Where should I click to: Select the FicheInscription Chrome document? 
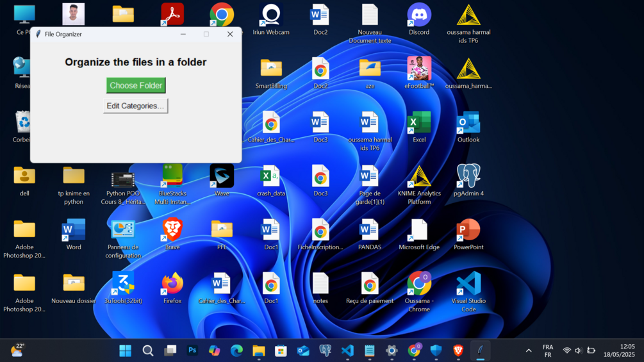click(320, 234)
